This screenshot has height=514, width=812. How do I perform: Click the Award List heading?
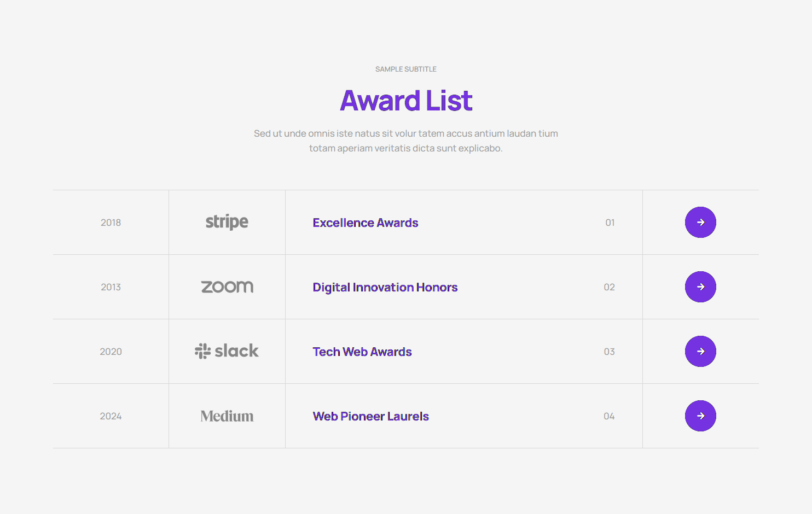(406, 101)
